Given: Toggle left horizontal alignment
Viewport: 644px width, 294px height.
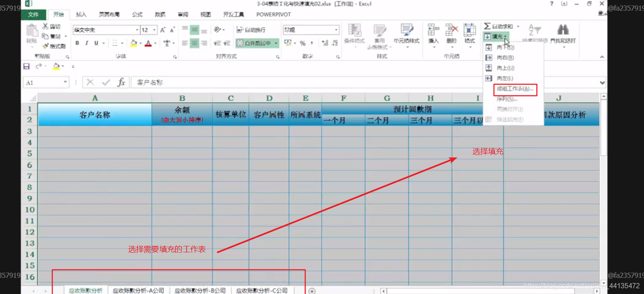Looking at the screenshot, I should pyautogui.click(x=185, y=43).
